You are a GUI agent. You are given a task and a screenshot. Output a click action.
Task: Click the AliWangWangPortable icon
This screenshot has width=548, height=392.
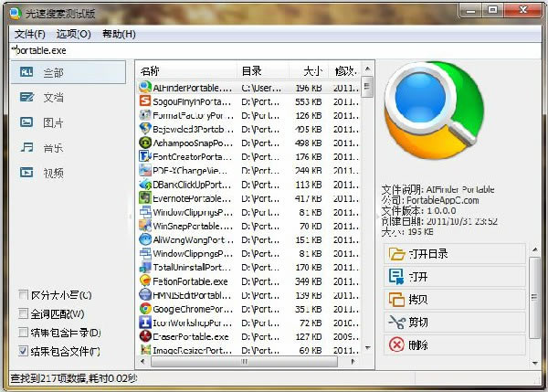145,239
